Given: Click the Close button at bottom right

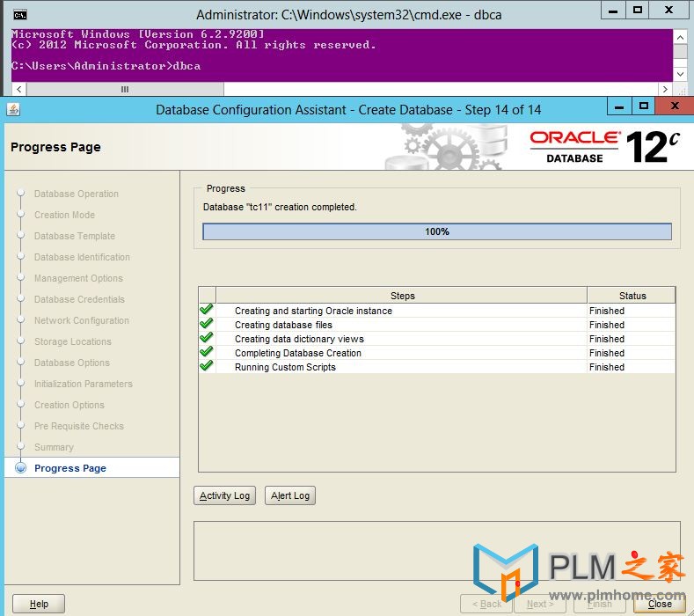Looking at the screenshot, I should click(660, 604).
